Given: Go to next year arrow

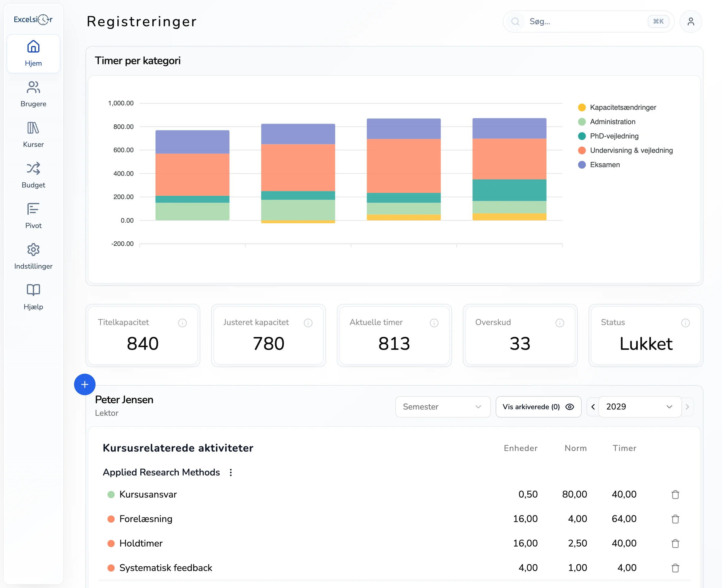Looking at the screenshot, I should click(687, 407).
